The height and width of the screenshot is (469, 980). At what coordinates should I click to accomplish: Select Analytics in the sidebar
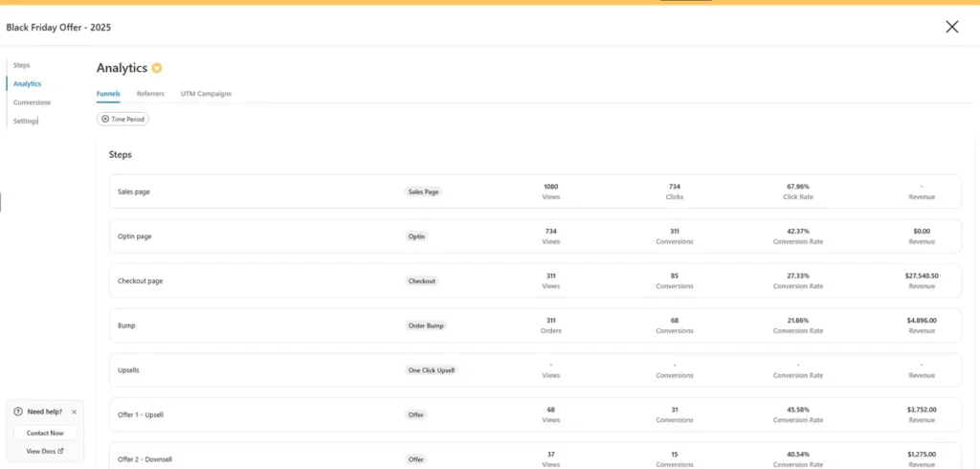(x=28, y=83)
